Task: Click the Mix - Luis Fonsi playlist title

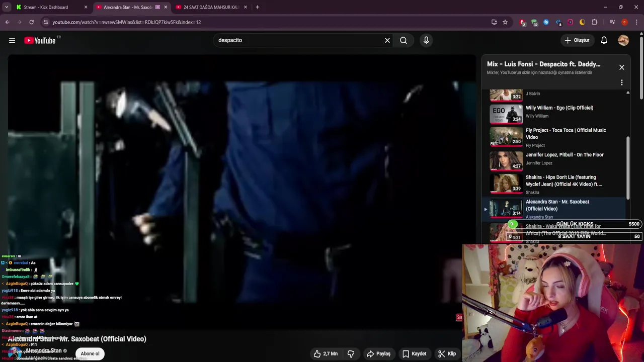Action: (543, 64)
